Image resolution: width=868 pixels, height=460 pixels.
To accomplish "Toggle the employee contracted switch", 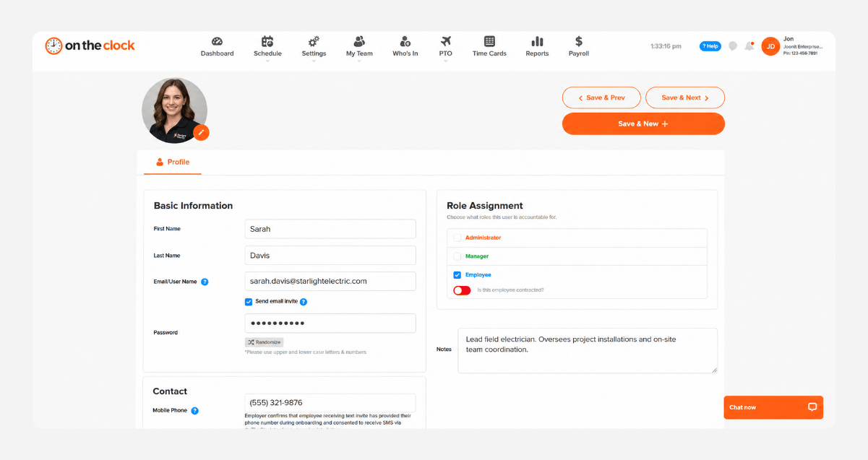I will click(462, 290).
